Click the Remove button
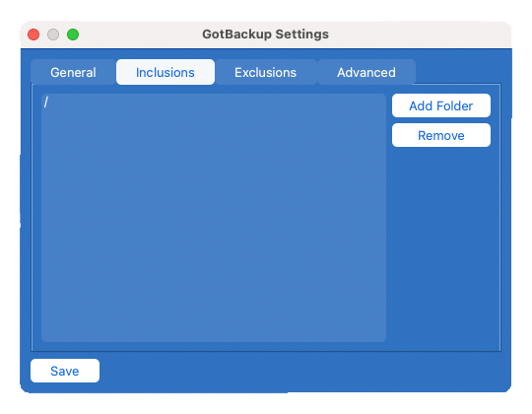532x414 pixels. [441, 135]
